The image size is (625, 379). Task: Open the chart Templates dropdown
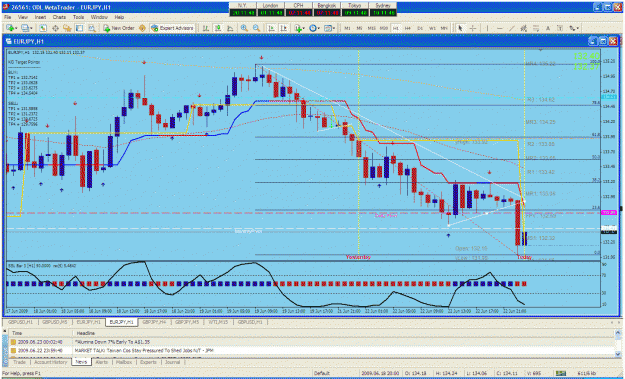(x=330, y=28)
